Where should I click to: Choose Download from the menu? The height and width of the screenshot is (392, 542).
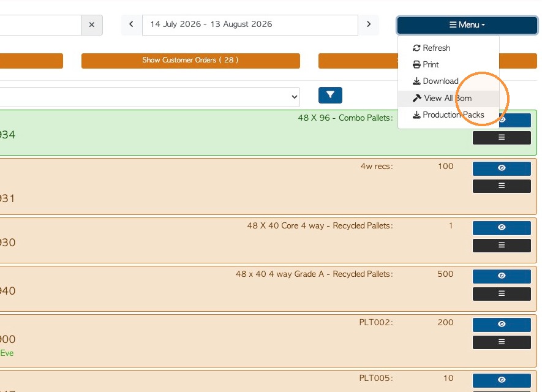pyautogui.click(x=448, y=81)
